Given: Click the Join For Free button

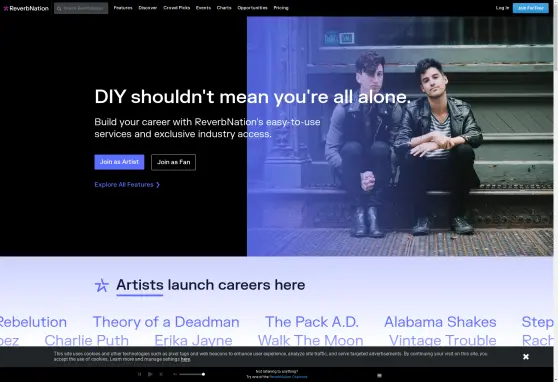Looking at the screenshot, I should tap(531, 8).
